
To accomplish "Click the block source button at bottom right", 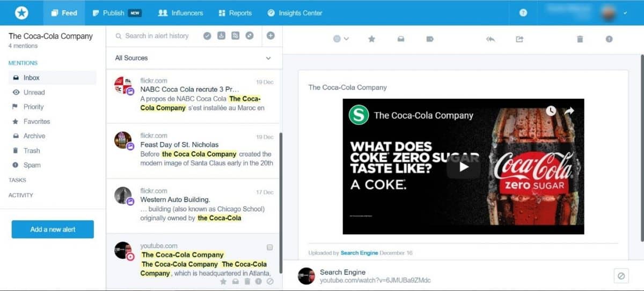I will click(621, 275).
